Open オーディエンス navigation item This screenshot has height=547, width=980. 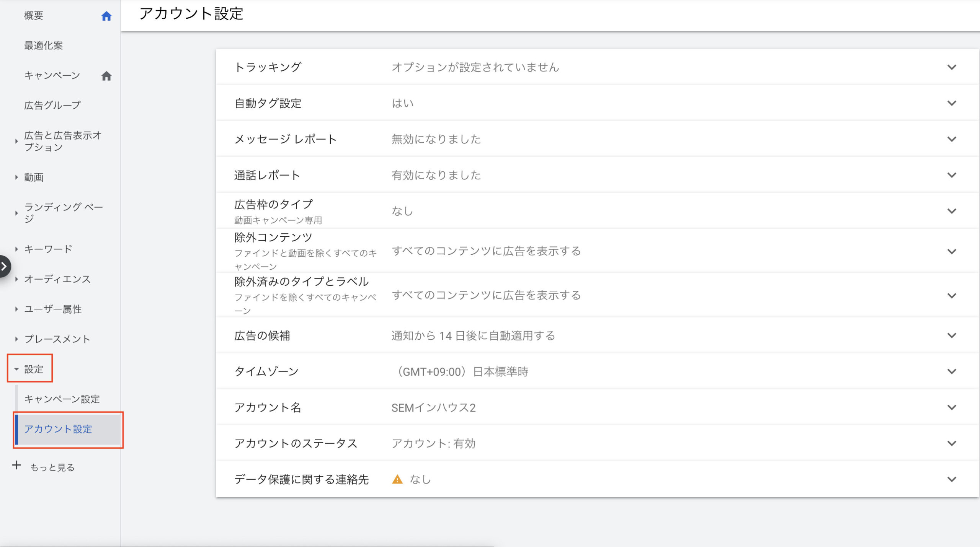(x=57, y=279)
